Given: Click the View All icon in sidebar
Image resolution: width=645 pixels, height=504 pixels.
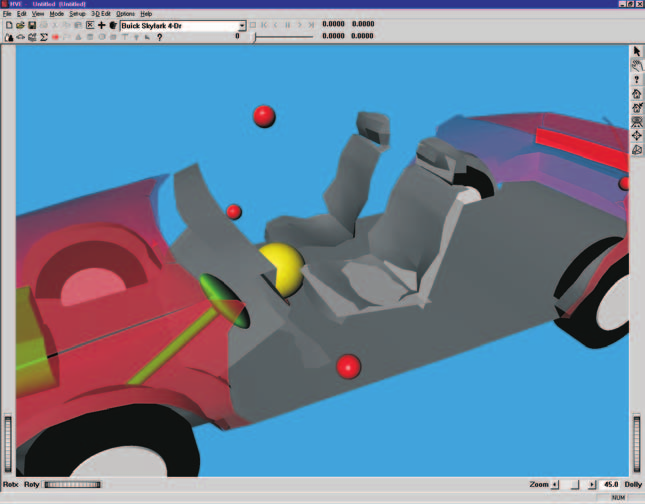Looking at the screenshot, I should pyautogui.click(x=637, y=122).
